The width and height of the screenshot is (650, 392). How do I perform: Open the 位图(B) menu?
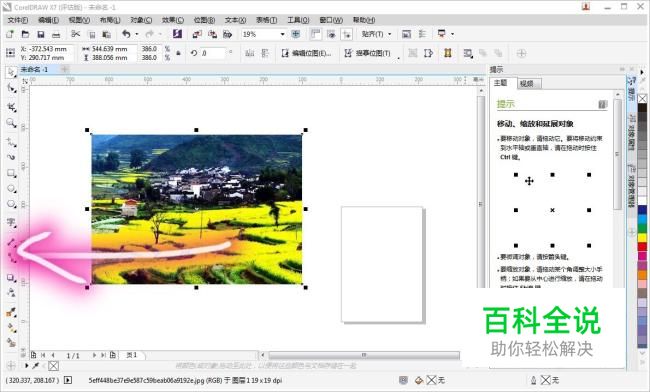204,20
